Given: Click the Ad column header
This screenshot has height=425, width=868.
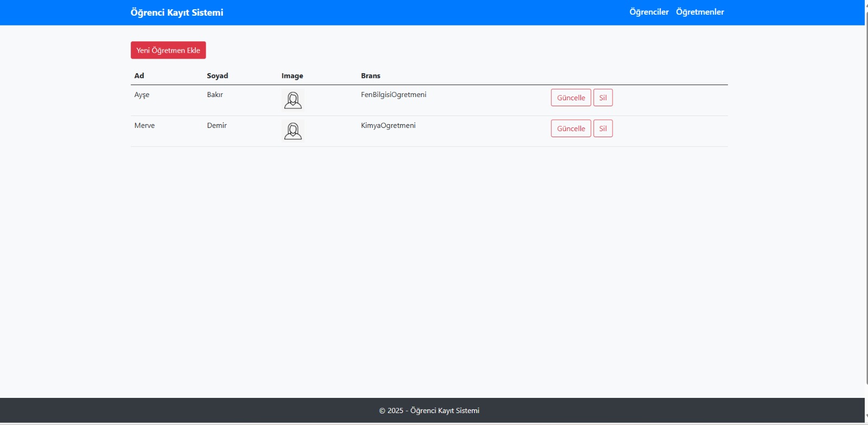Looking at the screenshot, I should tap(139, 76).
